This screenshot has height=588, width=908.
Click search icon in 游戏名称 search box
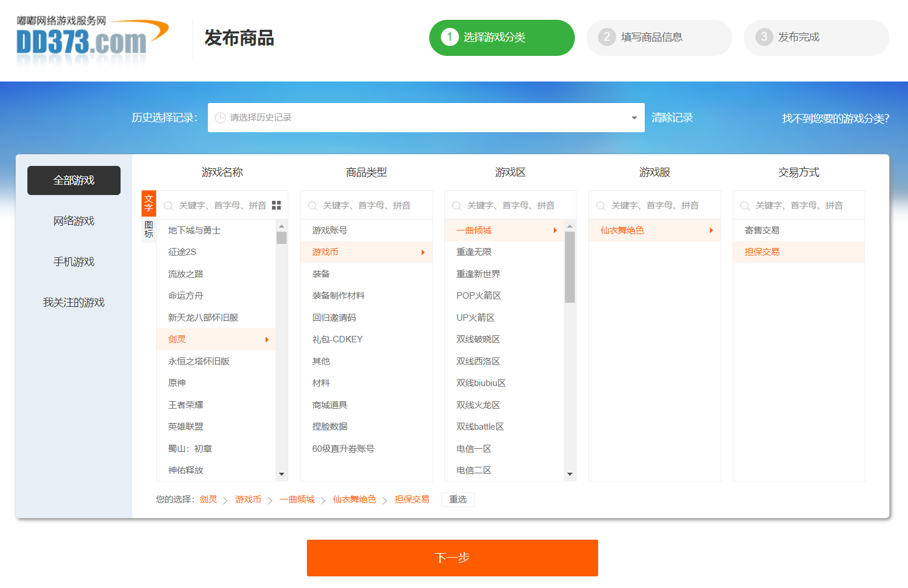(168, 206)
